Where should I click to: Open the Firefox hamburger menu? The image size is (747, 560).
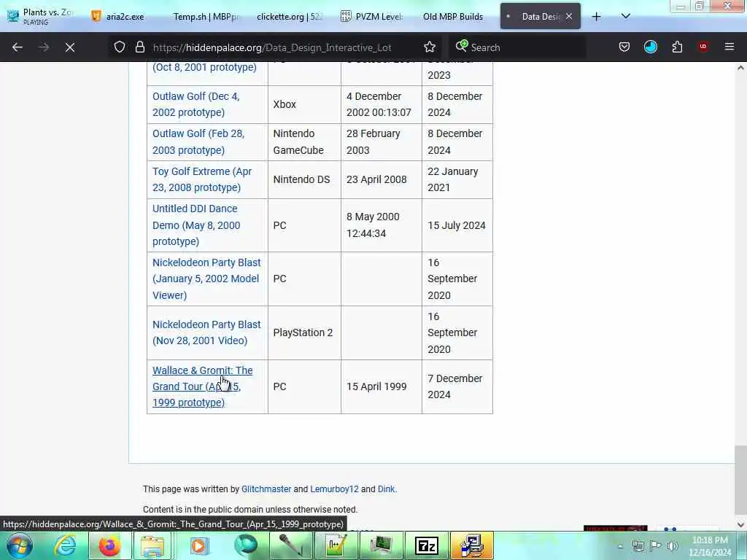pyautogui.click(x=729, y=47)
